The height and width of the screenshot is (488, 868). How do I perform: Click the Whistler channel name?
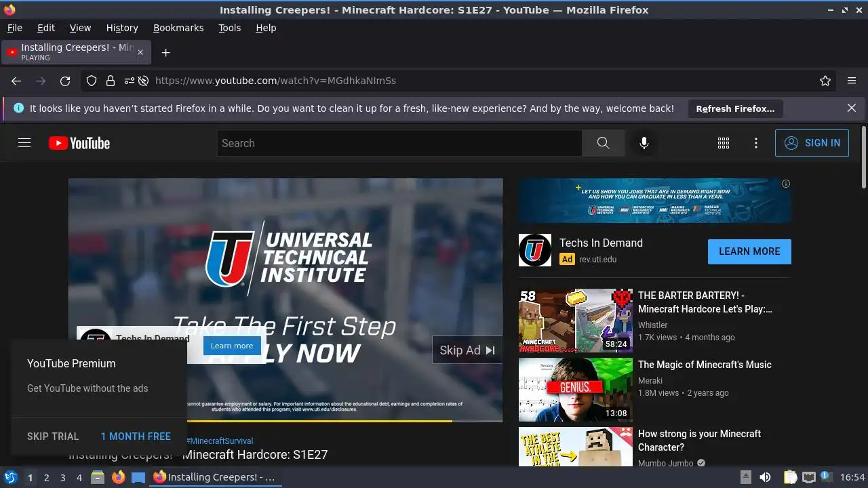[x=653, y=325]
